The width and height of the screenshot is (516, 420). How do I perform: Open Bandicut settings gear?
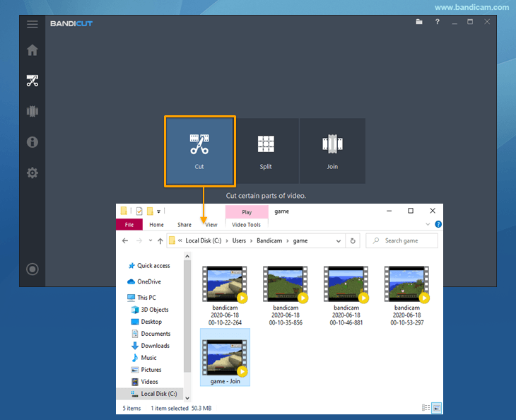[33, 173]
